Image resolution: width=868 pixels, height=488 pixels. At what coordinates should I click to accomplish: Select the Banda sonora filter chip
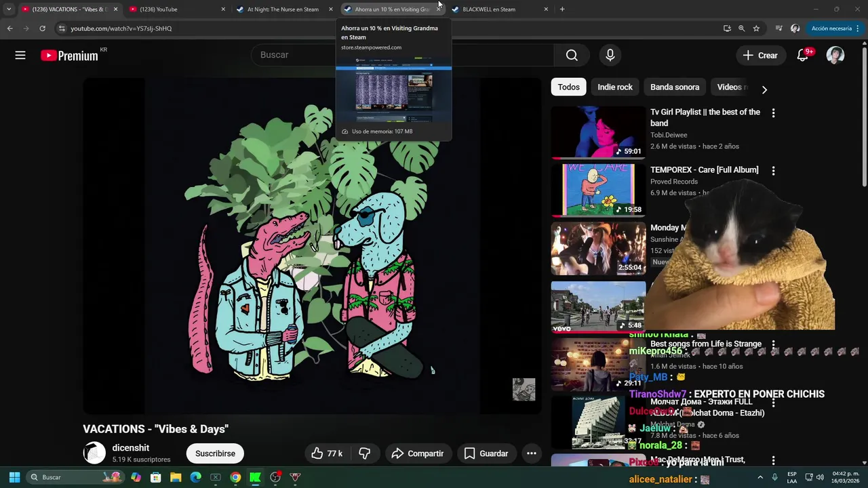[675, 87]
